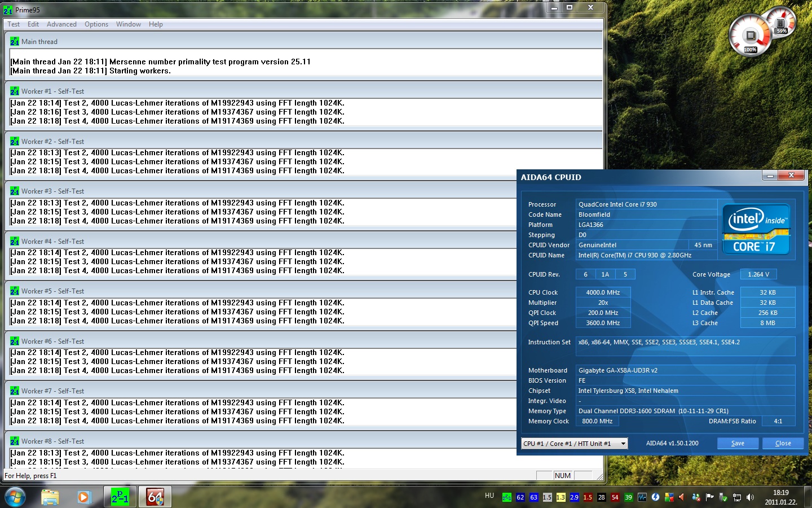Click Save in AIDA64 CPUID

pyautogui.click(x=738, y=444)
